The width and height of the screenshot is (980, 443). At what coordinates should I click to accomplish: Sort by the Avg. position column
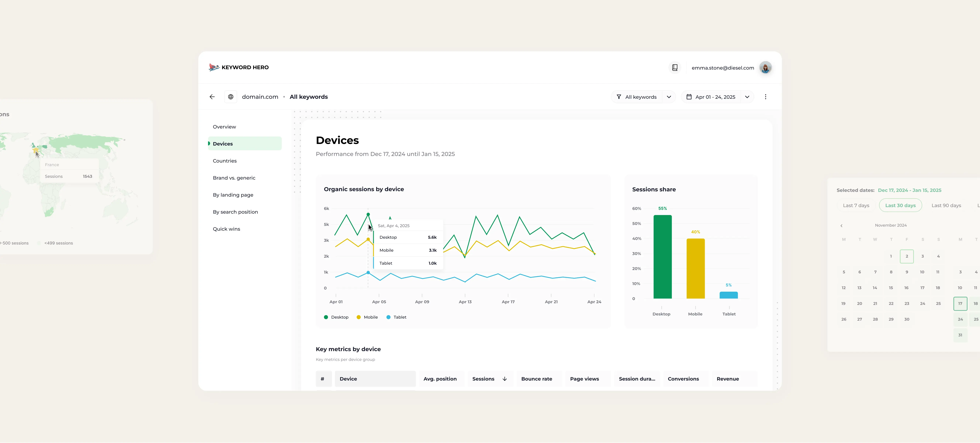tap(441, 379)
